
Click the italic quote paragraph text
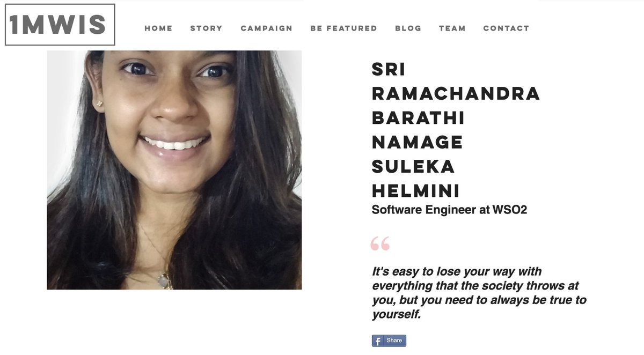pyautogui.click(x=479, y=293)
